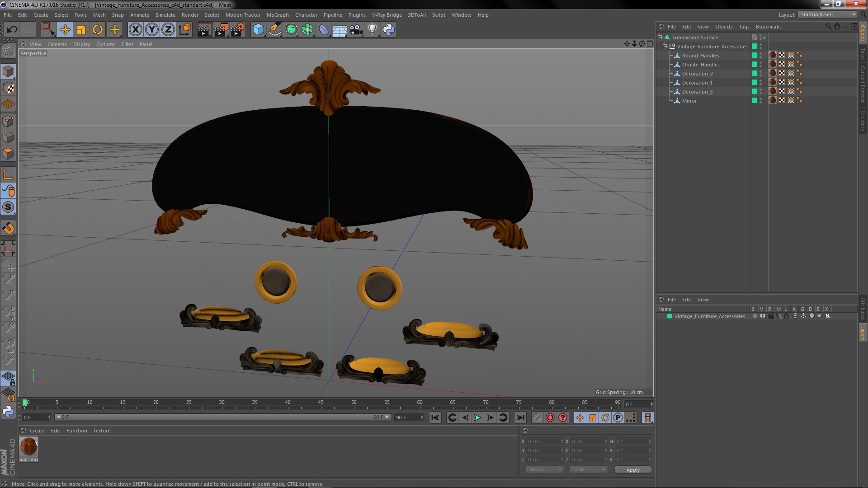Click the Undo arrow icon
868x488 pixels.
pyautogui.click(x=12, y=30)
